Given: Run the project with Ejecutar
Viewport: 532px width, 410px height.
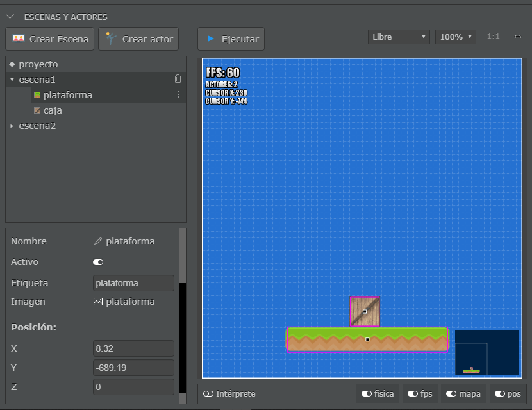Looking at the screenshot, I should 231,39.
